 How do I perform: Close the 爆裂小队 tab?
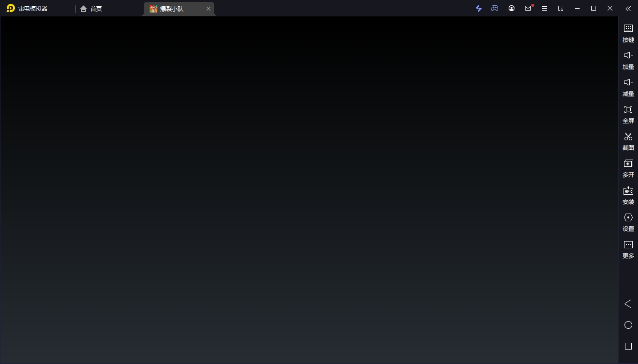(x=208, y=9)
